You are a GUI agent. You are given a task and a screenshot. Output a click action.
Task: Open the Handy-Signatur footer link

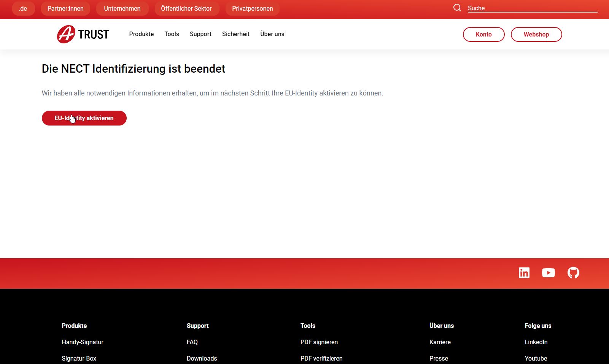click(x=83, y=342)
